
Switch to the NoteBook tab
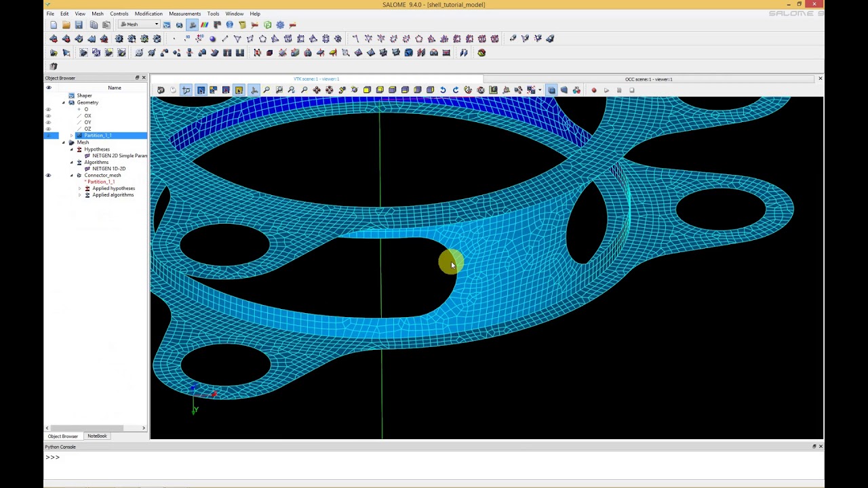(x=97, y=436)
